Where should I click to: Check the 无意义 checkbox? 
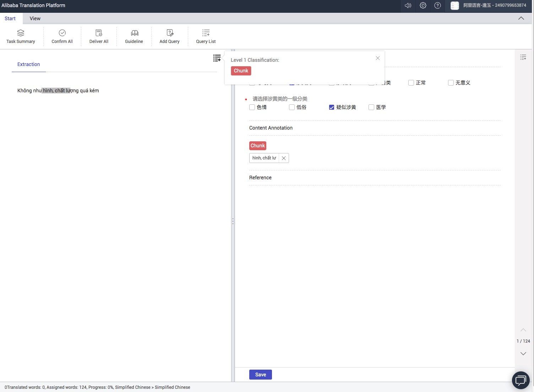tap(451, 83)
